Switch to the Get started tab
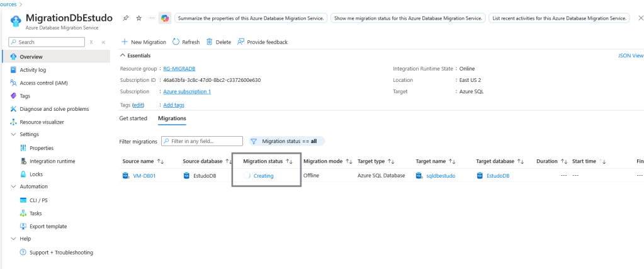The image size is (644, 269). tap(133, 118)
